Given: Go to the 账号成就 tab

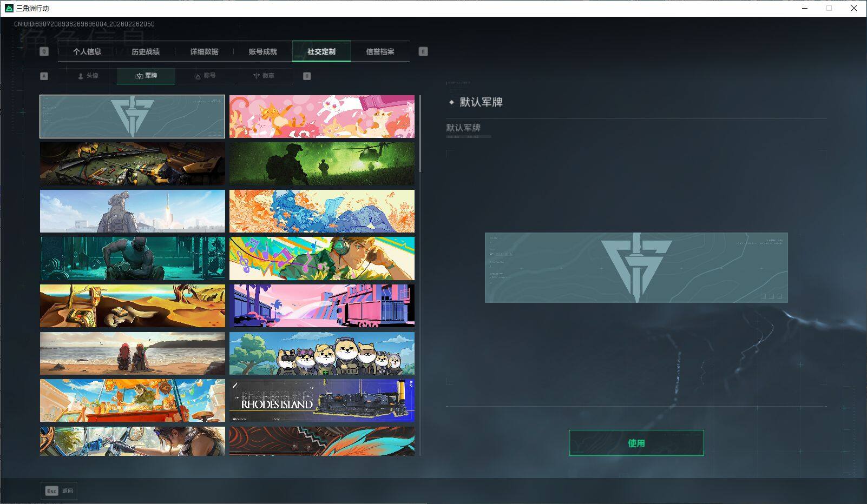Looking at the screenshot, I should pos(262,51).
